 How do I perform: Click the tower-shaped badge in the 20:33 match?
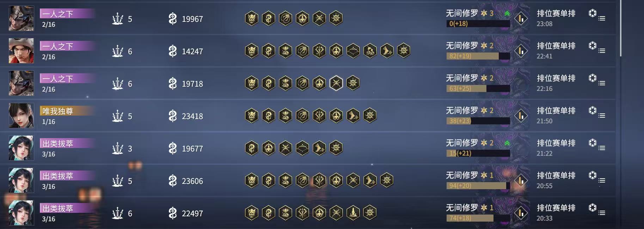pyautogui.click(x=353, y=213)
